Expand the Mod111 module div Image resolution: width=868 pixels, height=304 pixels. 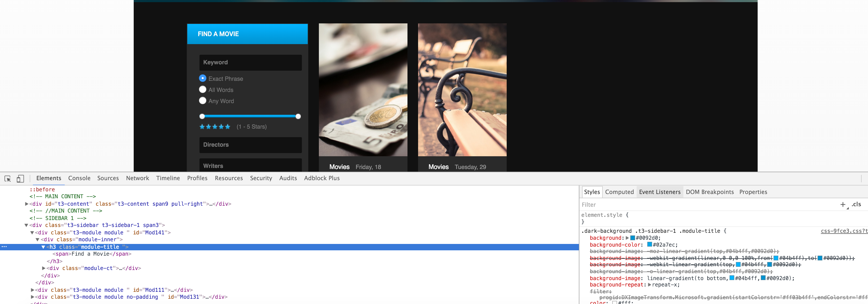[x=32, y=290]
